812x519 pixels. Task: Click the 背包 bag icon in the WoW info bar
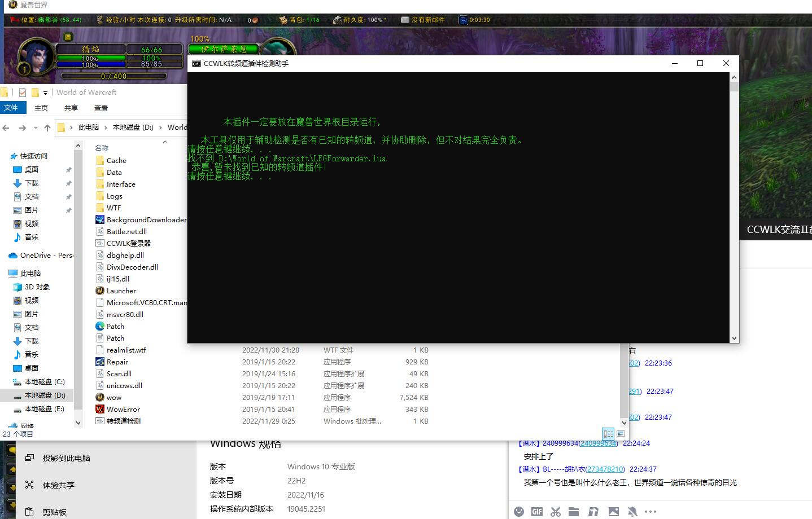click(284, 19)
